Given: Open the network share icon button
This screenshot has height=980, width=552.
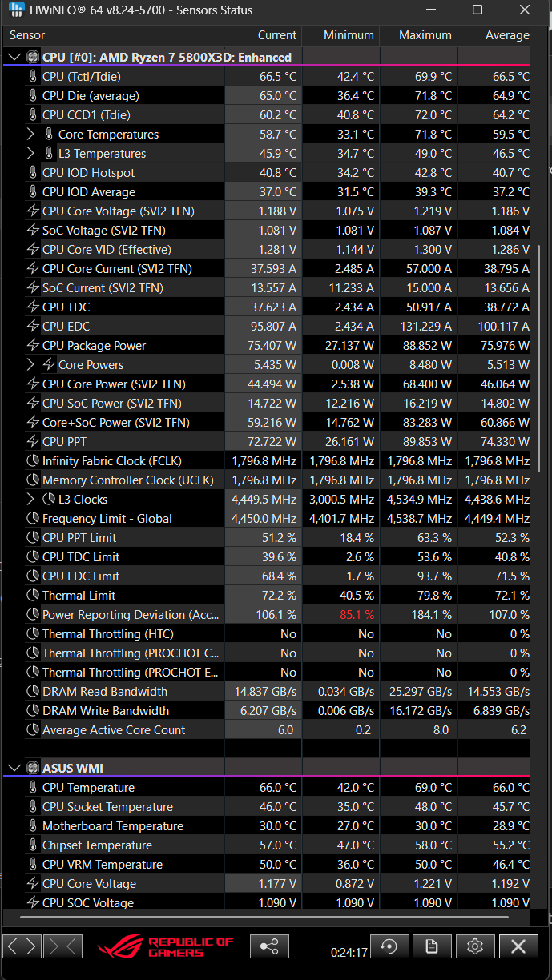Looking at the screenshot, I should point(269,946).
